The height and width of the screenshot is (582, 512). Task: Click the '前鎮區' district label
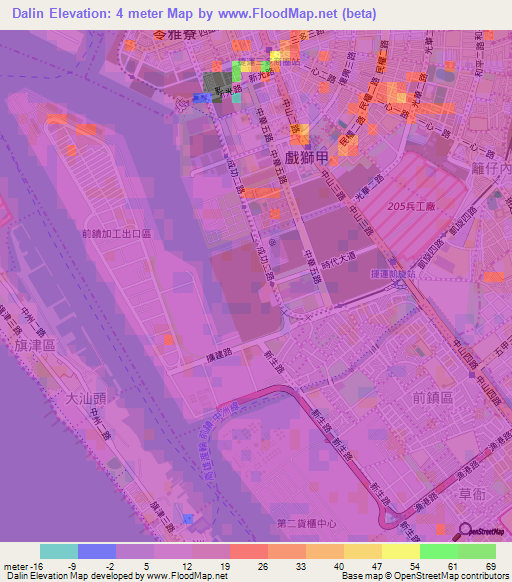coord(433,398)
